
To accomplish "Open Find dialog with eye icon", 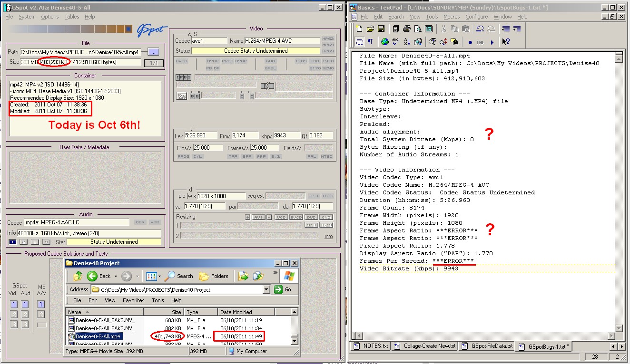I will tap(432, 42).
